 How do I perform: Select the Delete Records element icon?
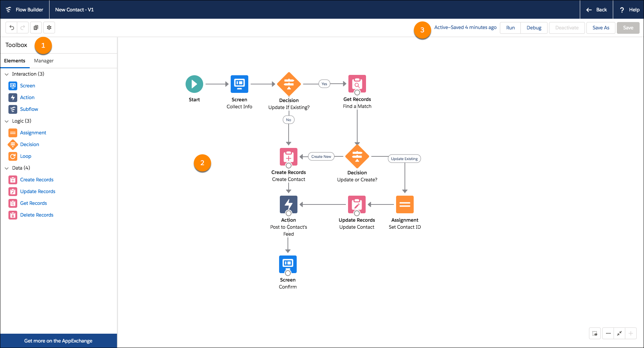[x=13, y=215]
